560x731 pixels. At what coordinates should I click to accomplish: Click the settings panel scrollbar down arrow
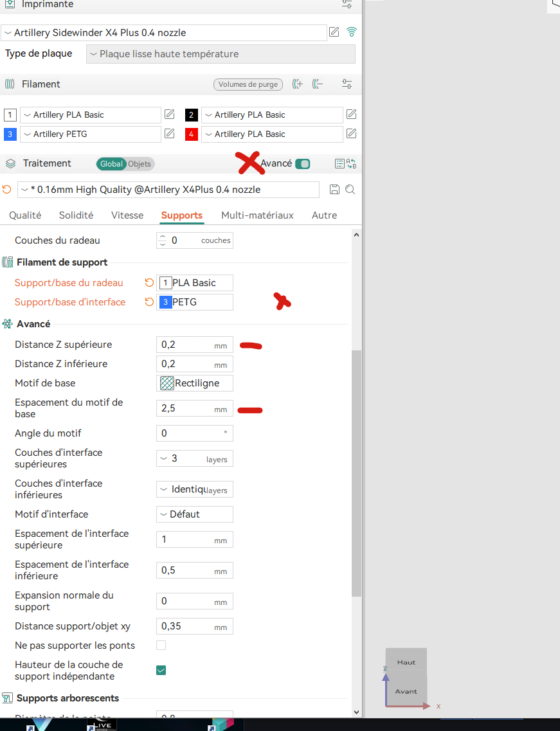356,712
